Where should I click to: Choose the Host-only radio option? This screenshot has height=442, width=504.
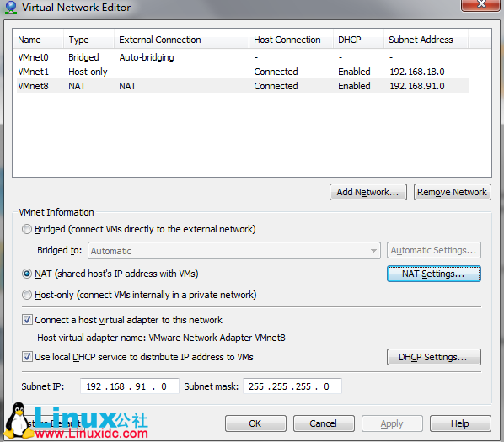point(27,295)
